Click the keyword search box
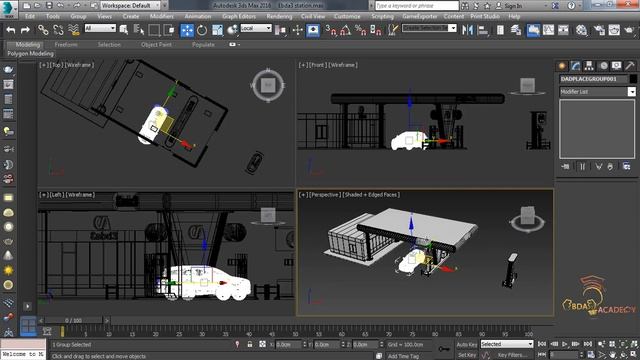 pyautogui.click(x=417, y=6)
